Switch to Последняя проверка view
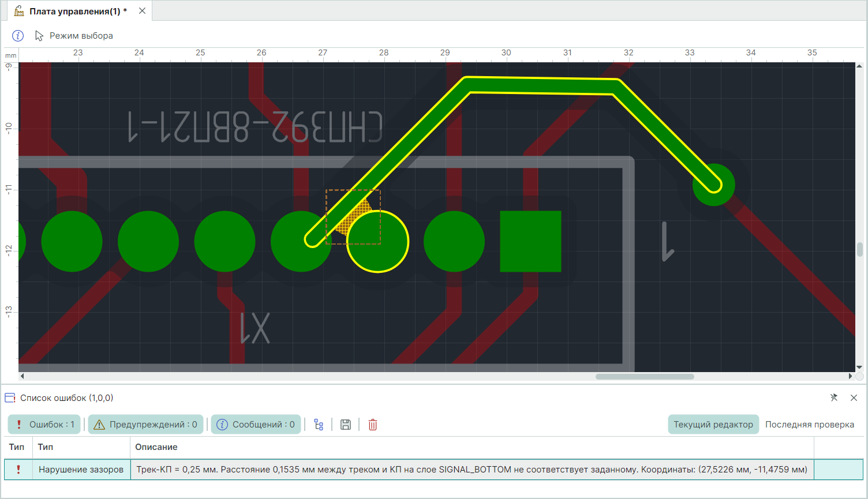This screenshot has width=868, height=499. click(810, 425)
